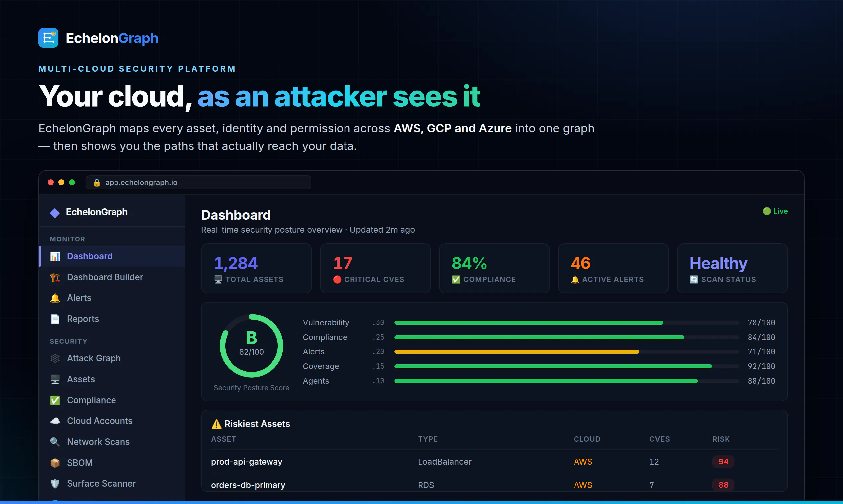The width and height of the screenshot is (843, 504).
Task: Select SBOM in the sidebar
Action: (112, 463)
